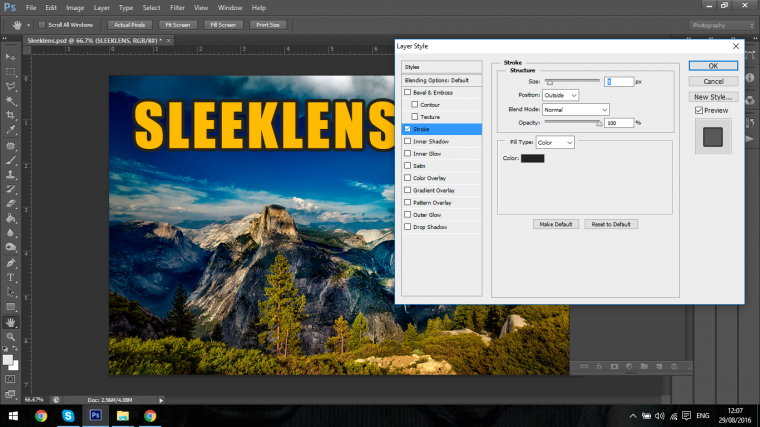760x427 pixels.
Task: Enable the Gradient Overlay checkbox
Action: [408, 190]
